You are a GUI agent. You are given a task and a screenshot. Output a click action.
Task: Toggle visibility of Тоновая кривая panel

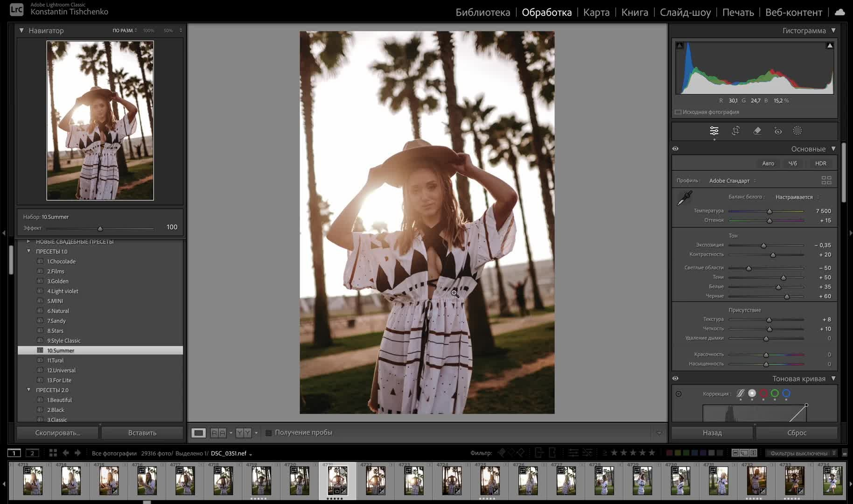point(675,378)
